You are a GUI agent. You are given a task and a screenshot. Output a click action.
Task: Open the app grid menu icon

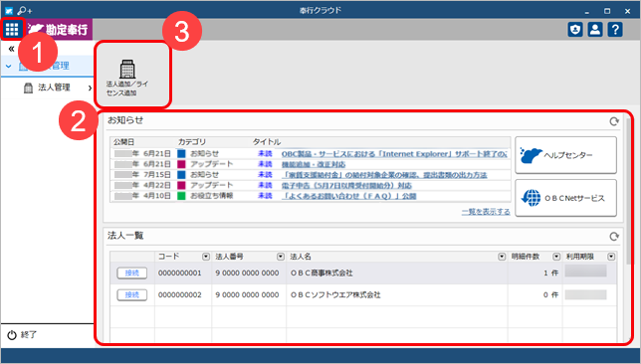pyautogui.click(x=12, y=29)
